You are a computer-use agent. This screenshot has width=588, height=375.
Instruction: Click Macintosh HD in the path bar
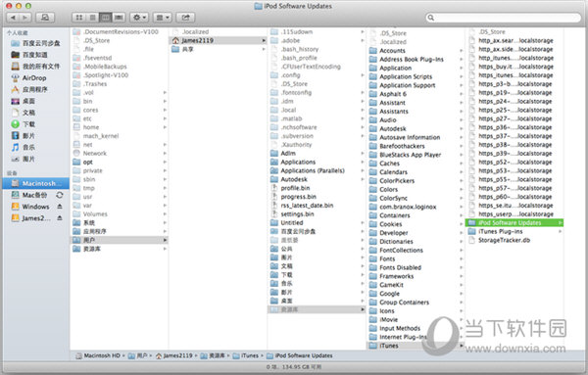(x=98, y=355)
